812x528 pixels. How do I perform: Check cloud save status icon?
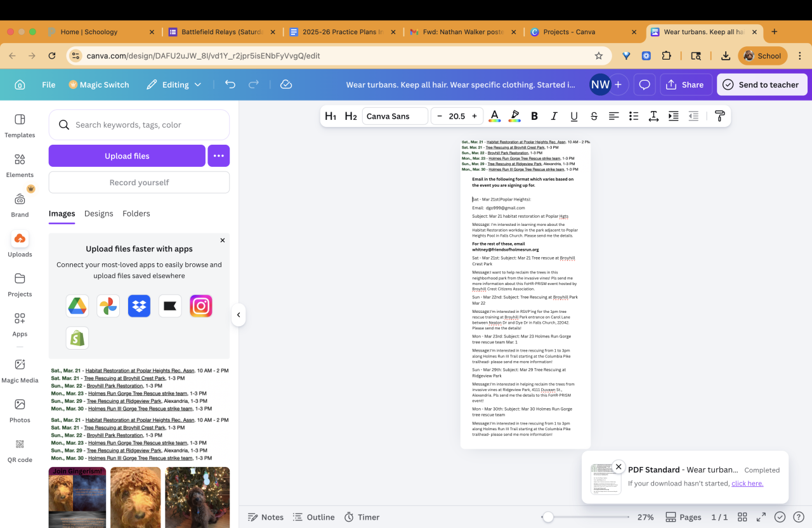click(286, 84)
